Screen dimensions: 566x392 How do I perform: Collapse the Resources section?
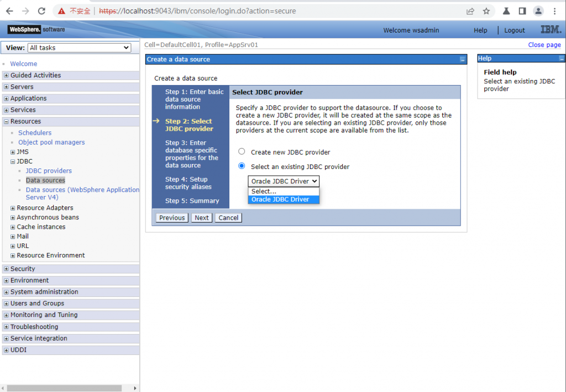[6, 121]
